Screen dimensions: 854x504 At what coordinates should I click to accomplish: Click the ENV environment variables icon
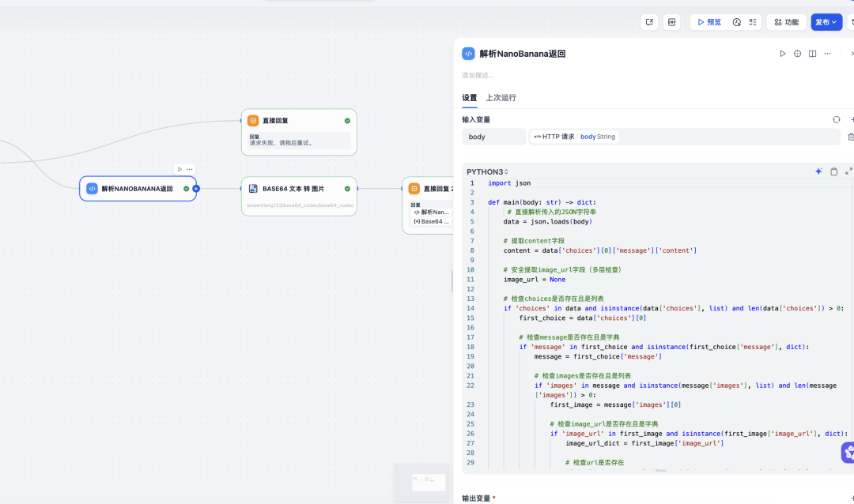click(x=671, y=22)
